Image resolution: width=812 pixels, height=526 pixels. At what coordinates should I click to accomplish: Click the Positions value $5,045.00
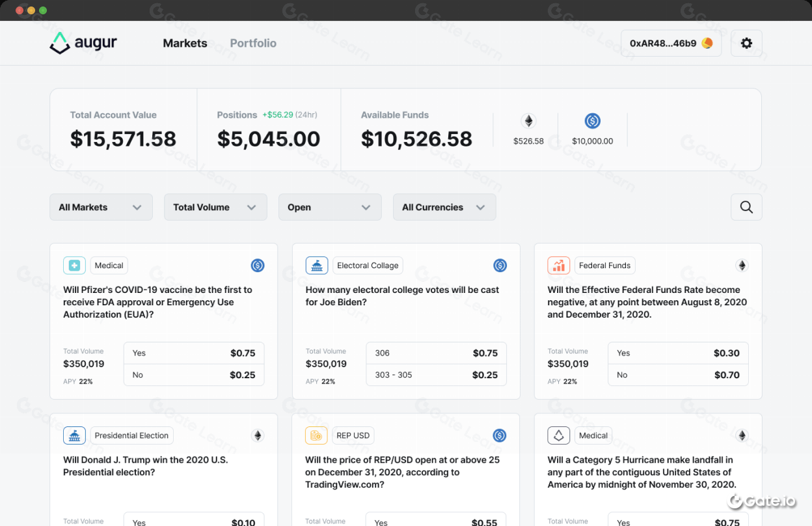[x=269, y=139]
